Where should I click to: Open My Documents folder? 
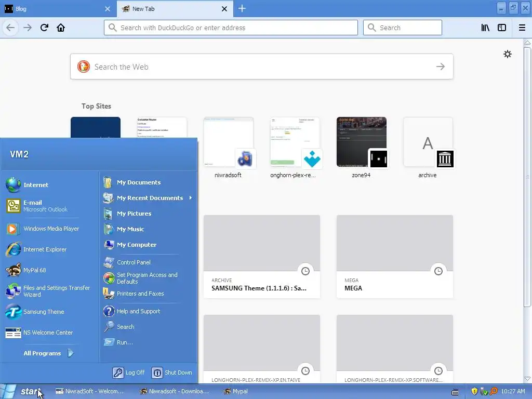[x=148, y=182]
